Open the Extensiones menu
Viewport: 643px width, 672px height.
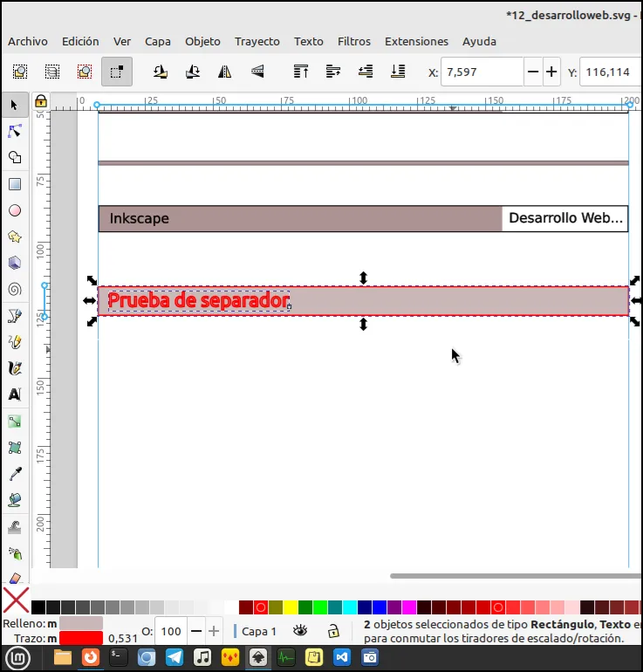coord(416,42)
